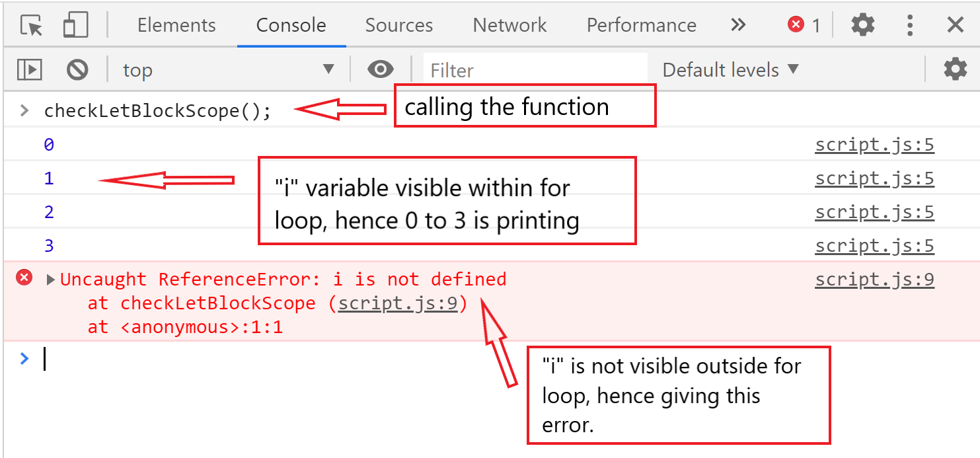Image resolution: width=980 pixels, height=458 pixels.
Task: Open DevTools settings gear
Action: click(862, 24)
